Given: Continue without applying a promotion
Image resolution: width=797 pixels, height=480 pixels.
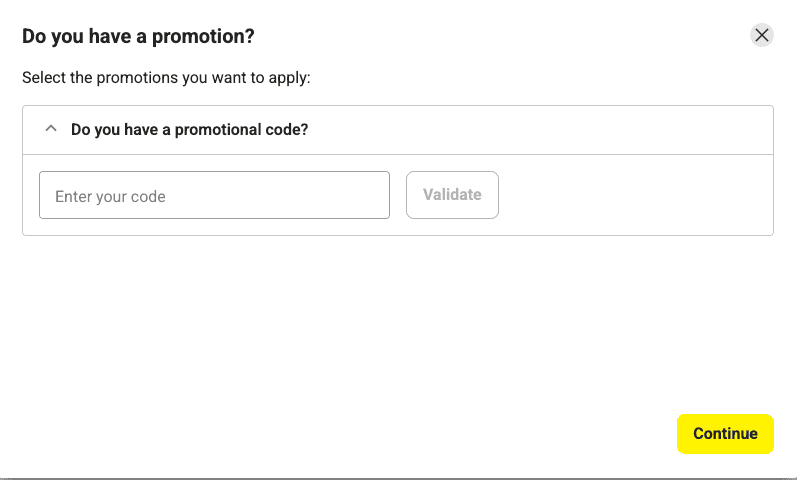Looking at the screenshot, I should point(725,434).
